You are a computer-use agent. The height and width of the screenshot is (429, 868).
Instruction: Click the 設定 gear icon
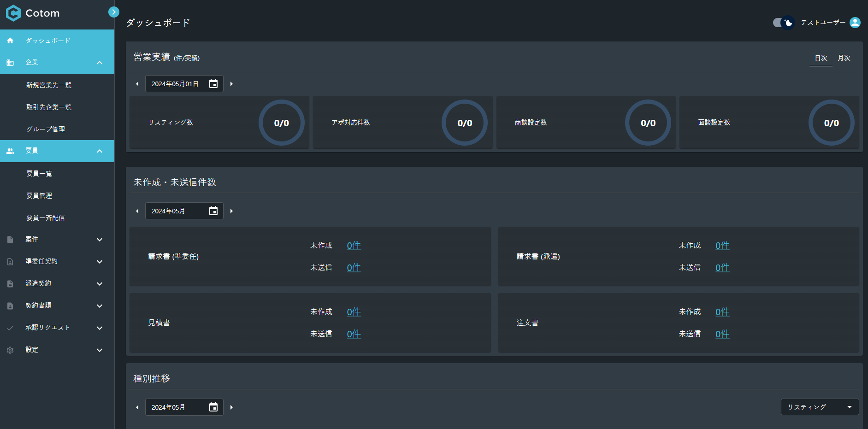pos(10,350)
